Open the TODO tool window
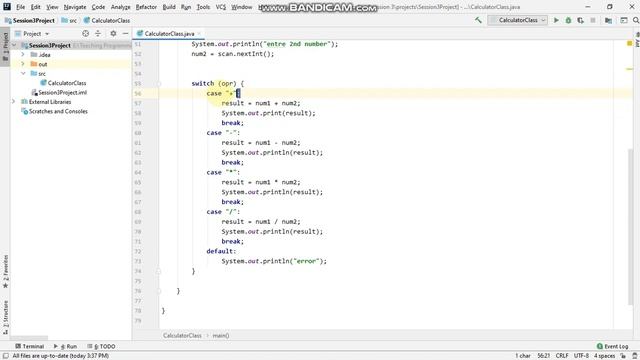This screenshot has height=360, width=640. click(x=101, y=346)
